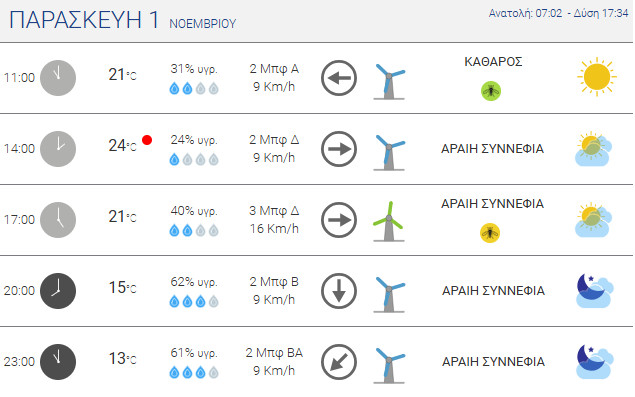Click the humidity droplets under 62% υγρ.

pos(194,301)
